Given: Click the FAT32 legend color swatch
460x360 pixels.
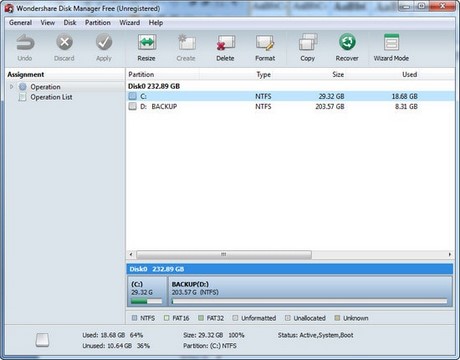Looking at the screenshot, I should click(201, 318).
